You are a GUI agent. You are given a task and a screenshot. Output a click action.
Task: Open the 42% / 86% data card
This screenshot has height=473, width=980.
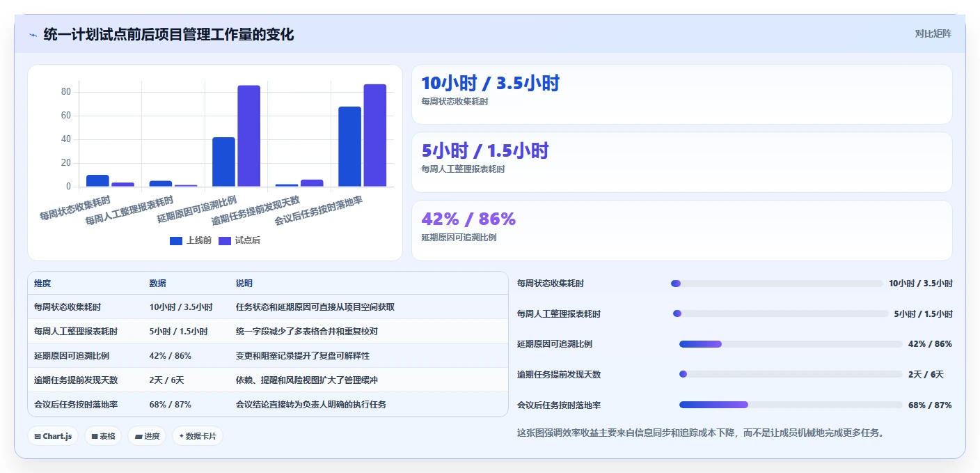681,231
